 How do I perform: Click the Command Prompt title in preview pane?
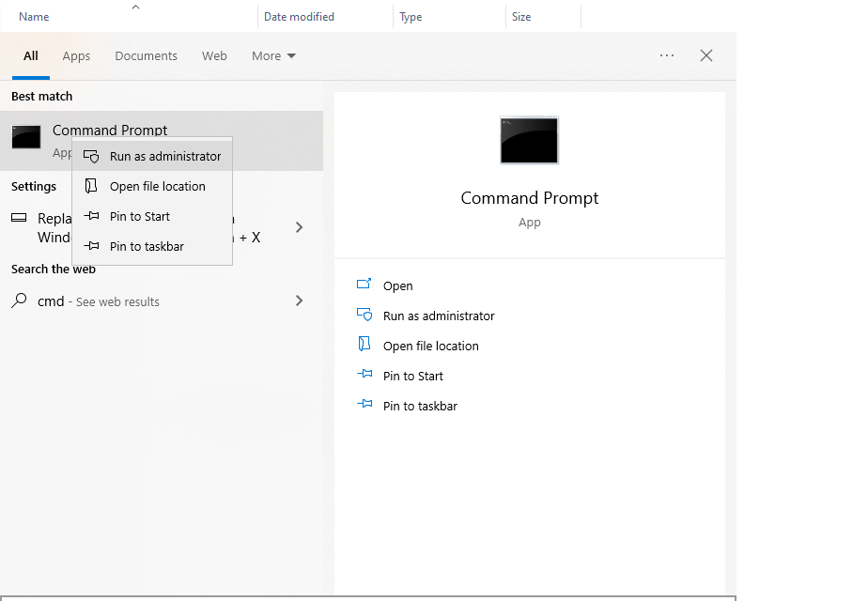[530, 198]
